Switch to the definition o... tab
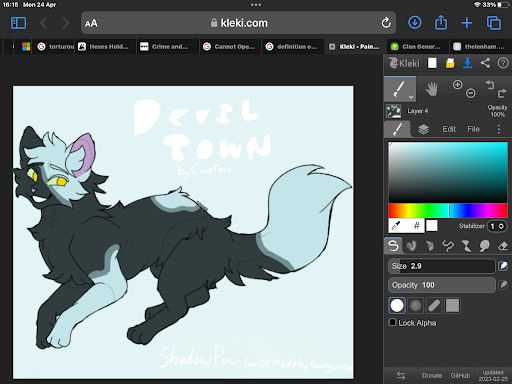 293,47
